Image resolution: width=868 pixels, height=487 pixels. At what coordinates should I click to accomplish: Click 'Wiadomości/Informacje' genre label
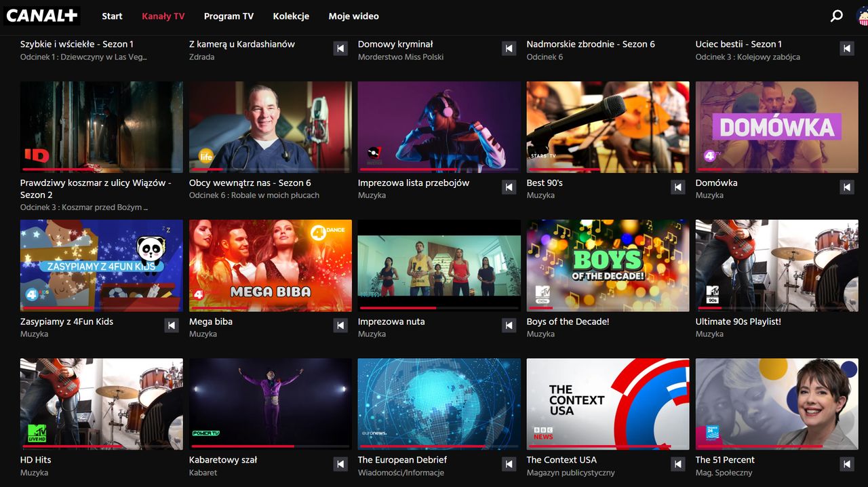click(401, 473)
